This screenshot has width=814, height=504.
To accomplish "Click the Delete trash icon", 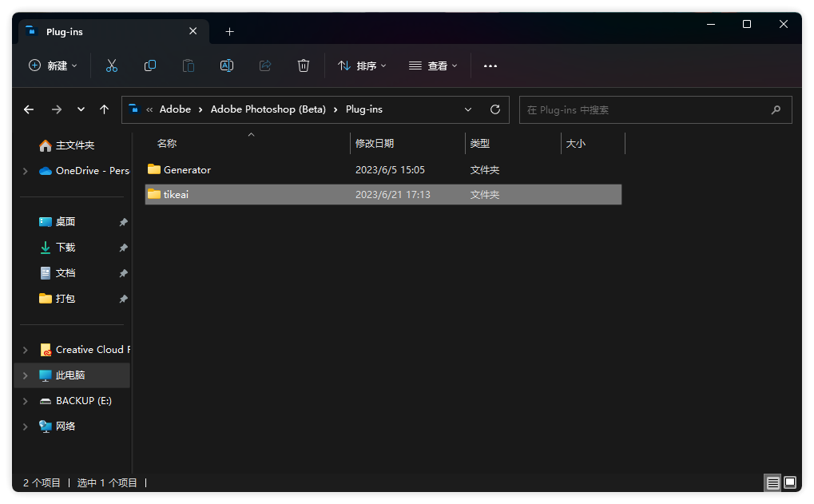I will point(304,66).
